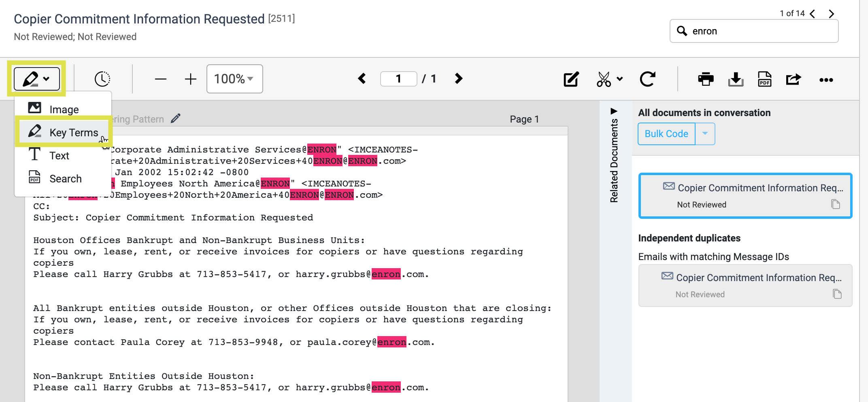
Task: Go to next page arrow
Action: (x=459, y=78)
